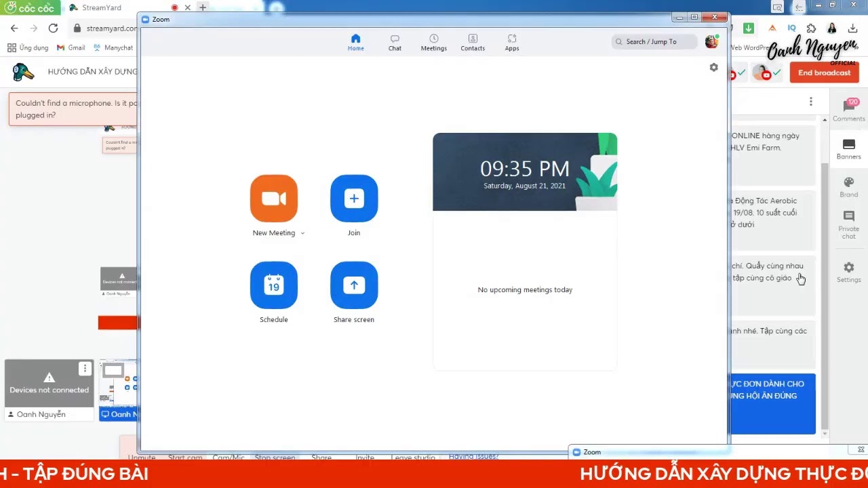Image resolution: width=868 pixels, height=488 pixels.
Task: Click the green download extension icon
Action: [x=749, y=28]
